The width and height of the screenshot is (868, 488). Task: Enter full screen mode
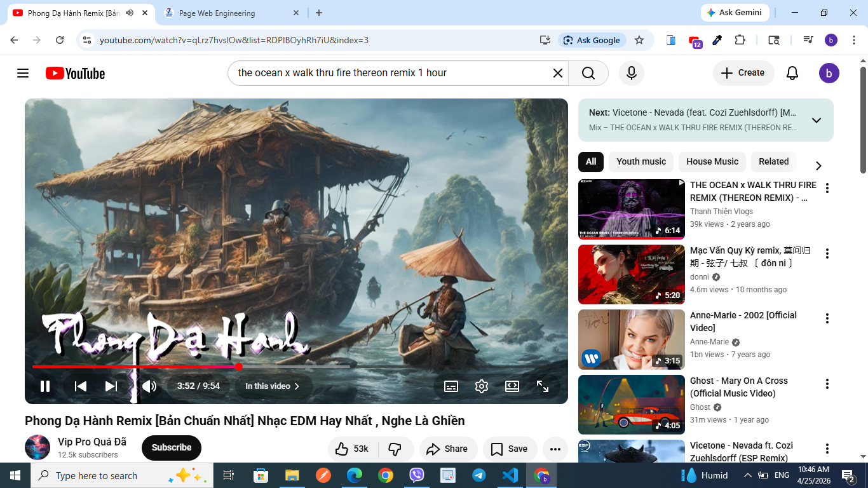point(543,386)
